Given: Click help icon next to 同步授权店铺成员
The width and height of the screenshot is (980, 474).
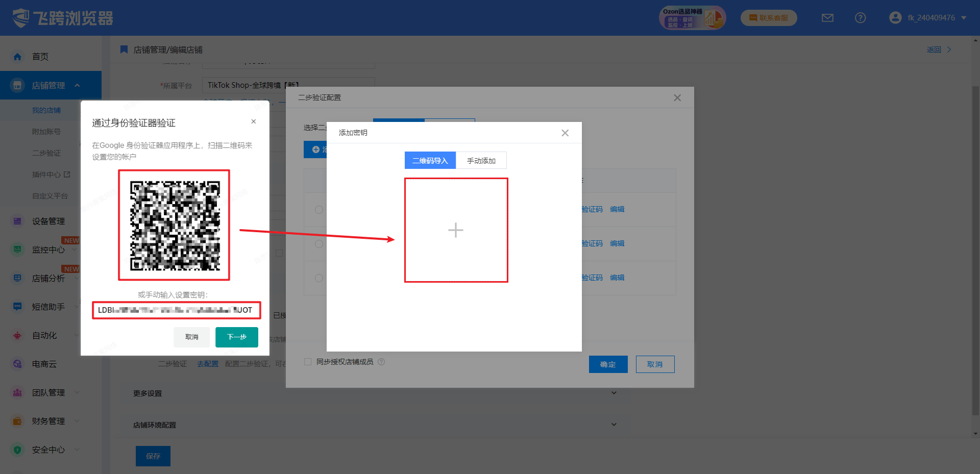Looking at the screenshot, I should point(381,362).
